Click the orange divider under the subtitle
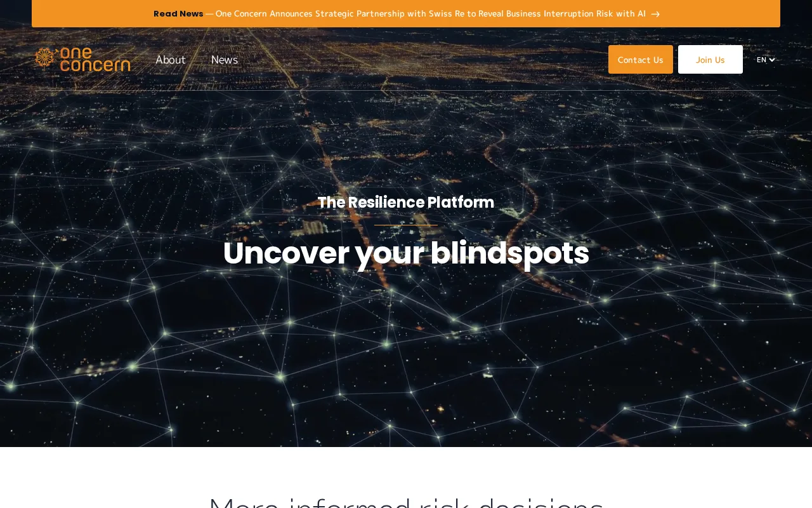 click(x=406, y=225)
